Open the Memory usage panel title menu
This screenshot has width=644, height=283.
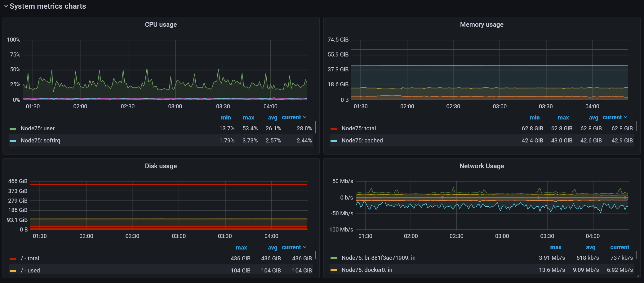482,25
